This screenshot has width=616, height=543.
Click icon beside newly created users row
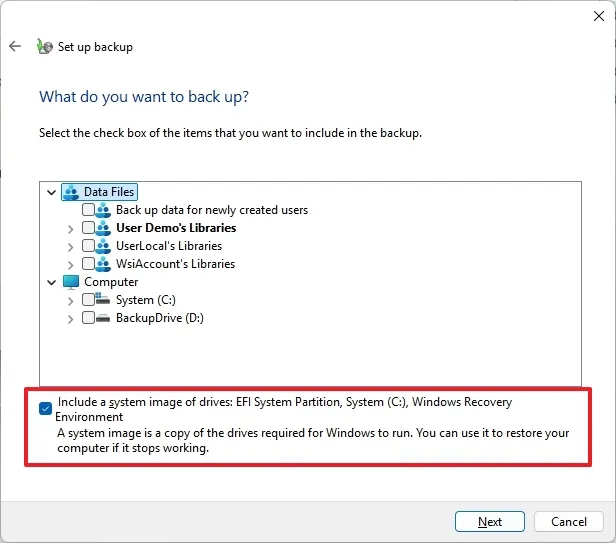103,210
